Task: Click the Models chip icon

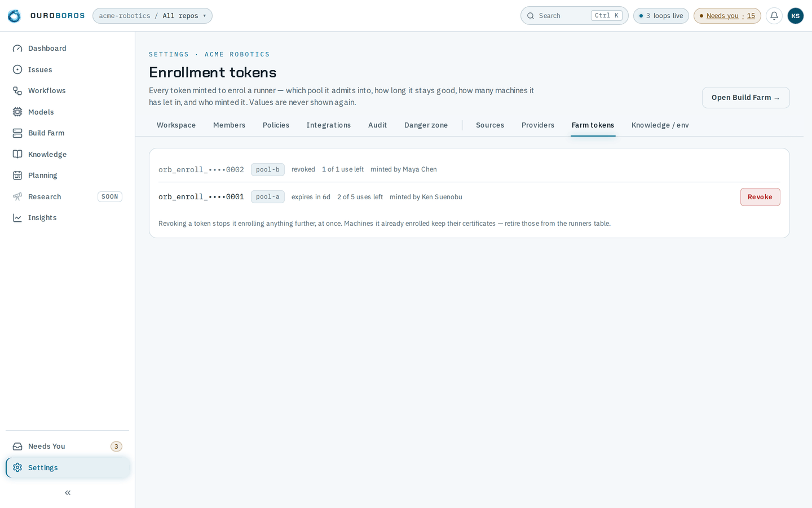Action: [17, 112]
